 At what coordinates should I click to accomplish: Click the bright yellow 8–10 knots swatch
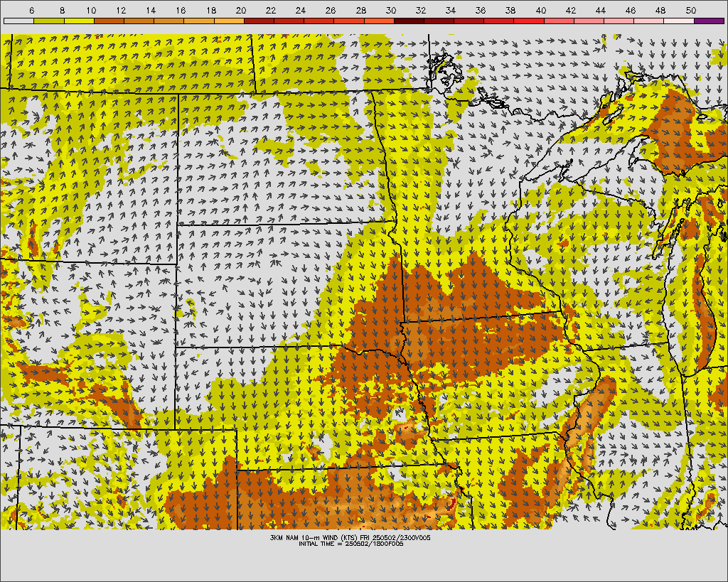79,21
